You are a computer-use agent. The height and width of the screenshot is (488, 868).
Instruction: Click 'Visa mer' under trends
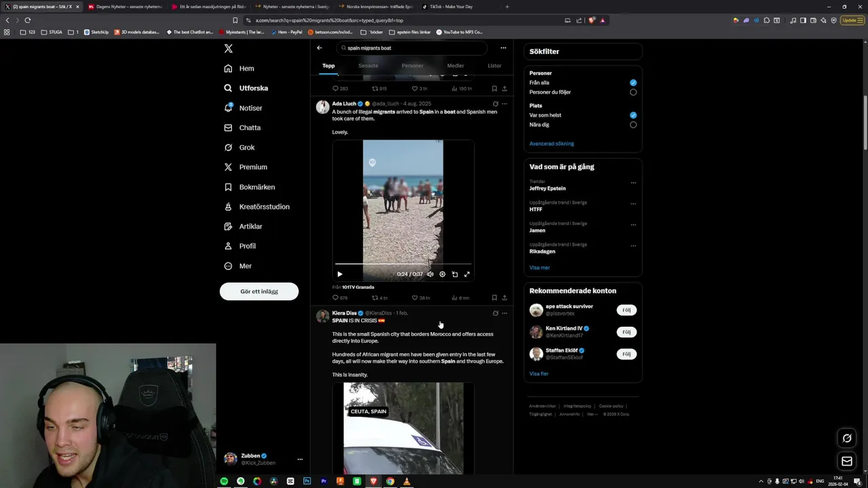[x=540, y=268]
